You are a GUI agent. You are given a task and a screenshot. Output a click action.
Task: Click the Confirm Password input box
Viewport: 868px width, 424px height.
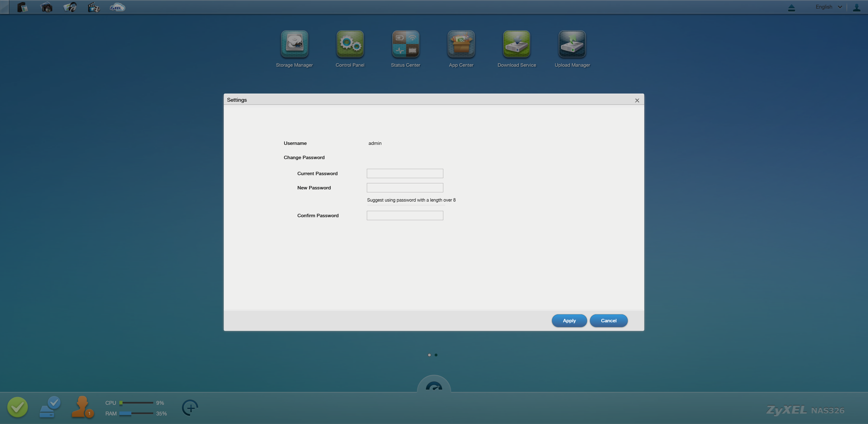click(x=405, y=216)
